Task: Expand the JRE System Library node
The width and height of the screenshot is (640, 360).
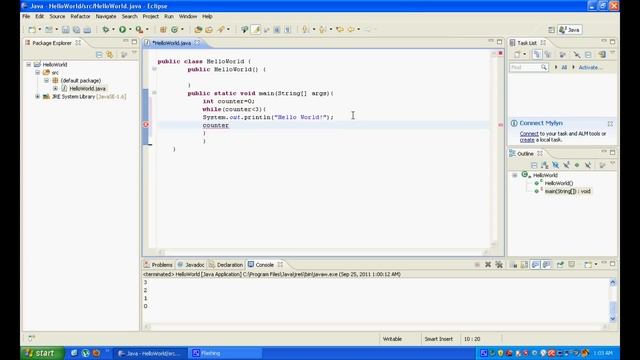Action: point(38,97)
